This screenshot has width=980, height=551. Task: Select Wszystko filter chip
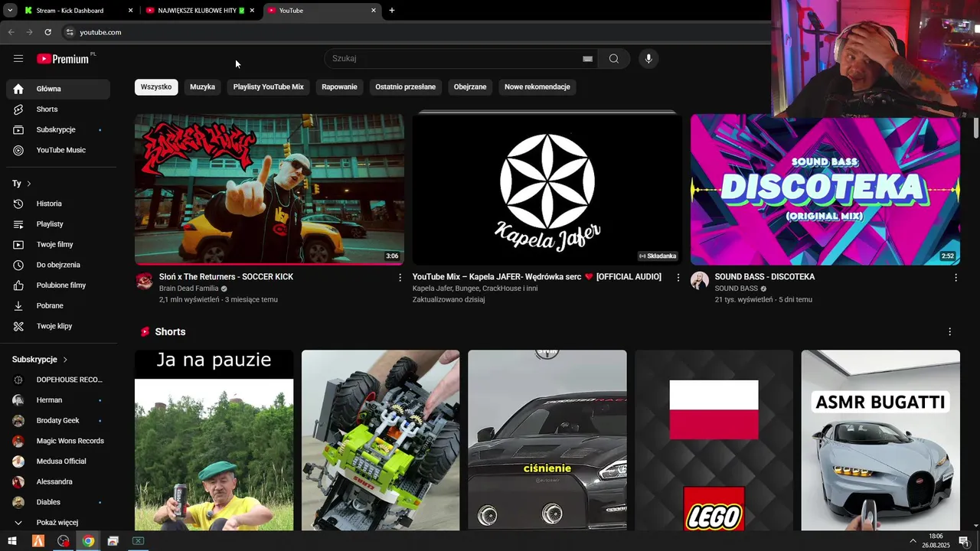[156, 87]
